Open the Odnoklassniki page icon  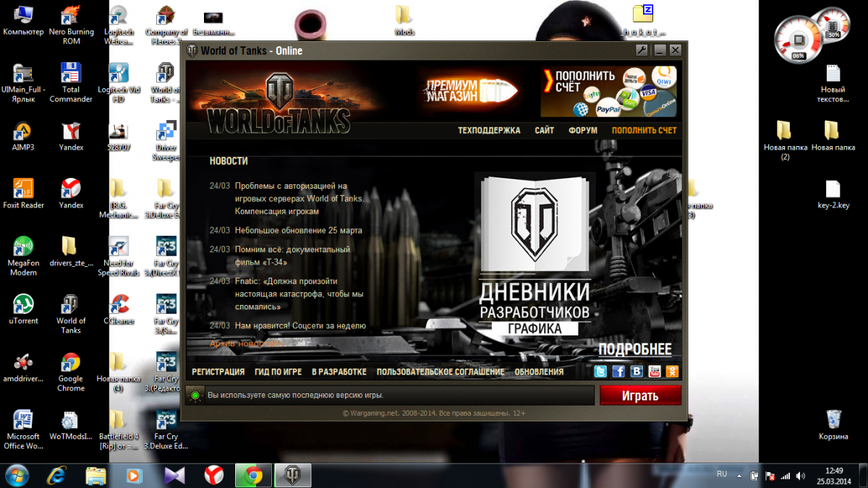[673, 372]
